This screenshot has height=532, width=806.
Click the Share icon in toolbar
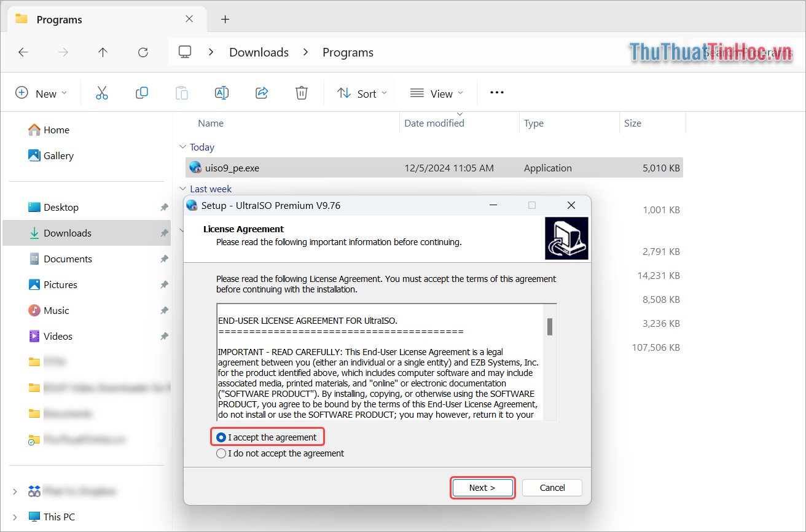262,93
